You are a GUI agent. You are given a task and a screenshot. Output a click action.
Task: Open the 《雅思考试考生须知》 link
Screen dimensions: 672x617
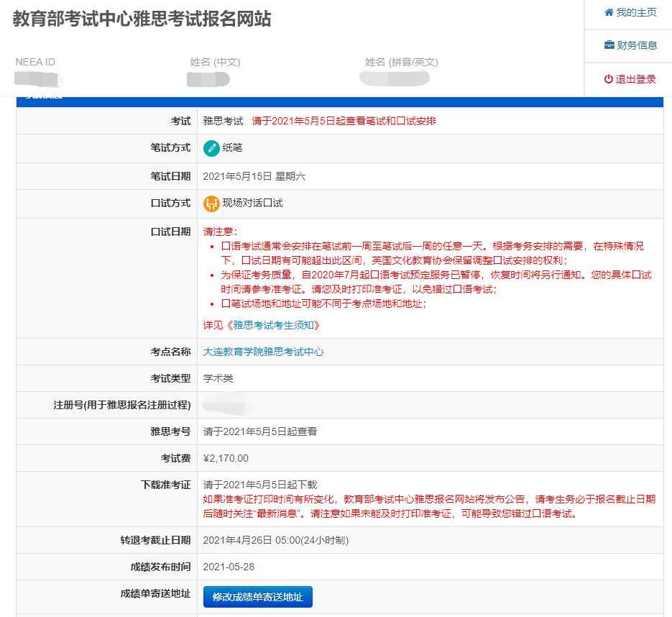pyautogui.click(x=272, y=325)
